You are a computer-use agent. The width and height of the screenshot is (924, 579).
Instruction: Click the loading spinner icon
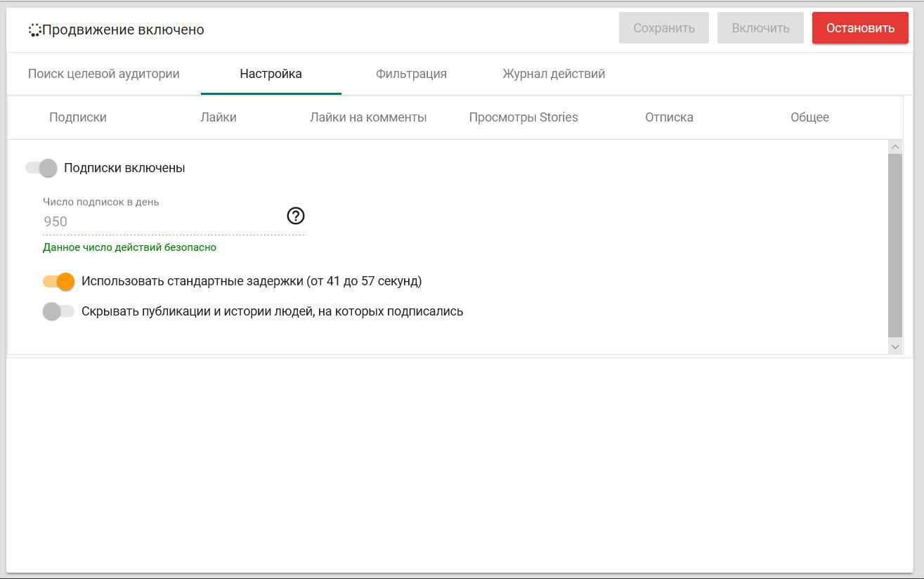click(34, 30)
